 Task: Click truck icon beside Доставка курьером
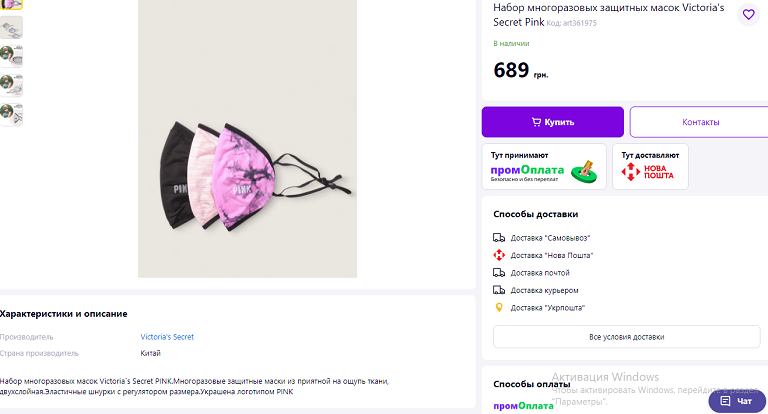pos(499,290)
